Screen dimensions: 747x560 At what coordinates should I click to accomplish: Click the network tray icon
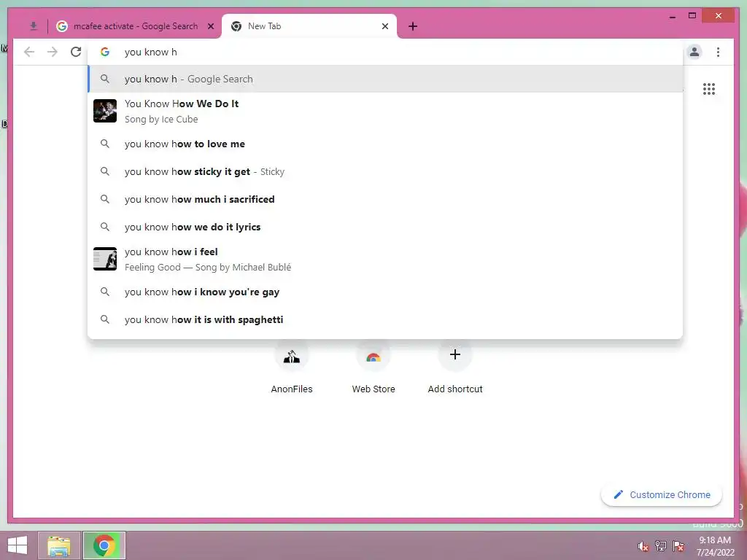click(x=661, y=546)
